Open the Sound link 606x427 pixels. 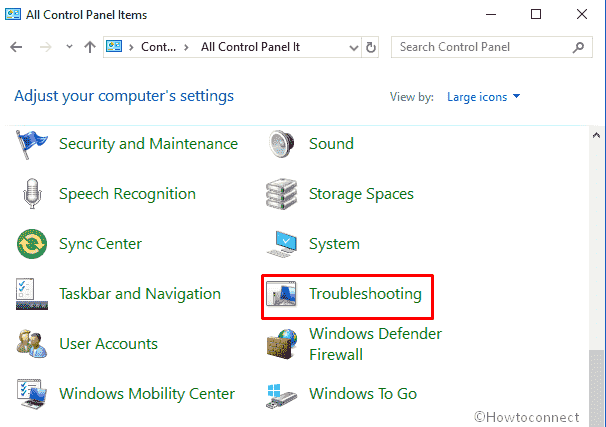coord(331,144)
